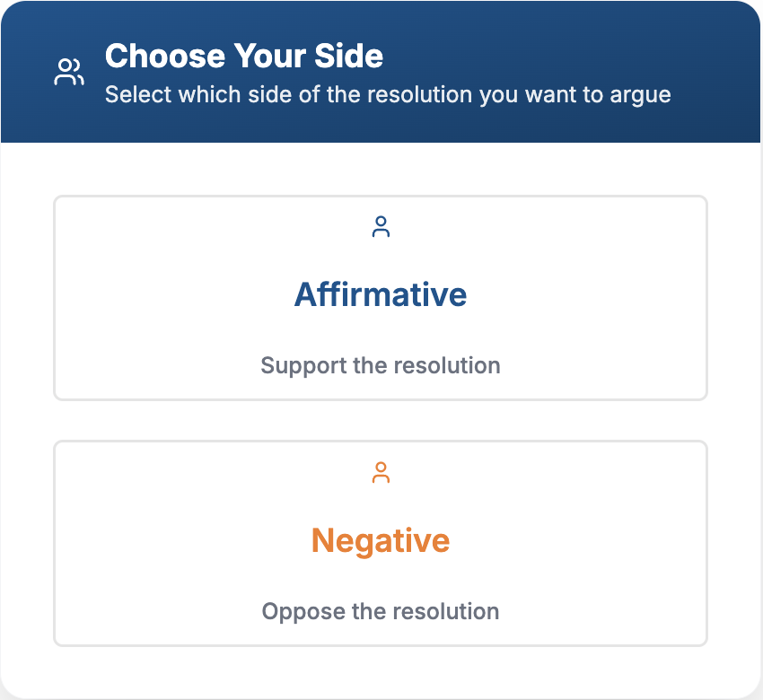This screenshot has width=763, height=700.
Task: Click the blue "Affirmative" heading text
Action: click(381, 294)
